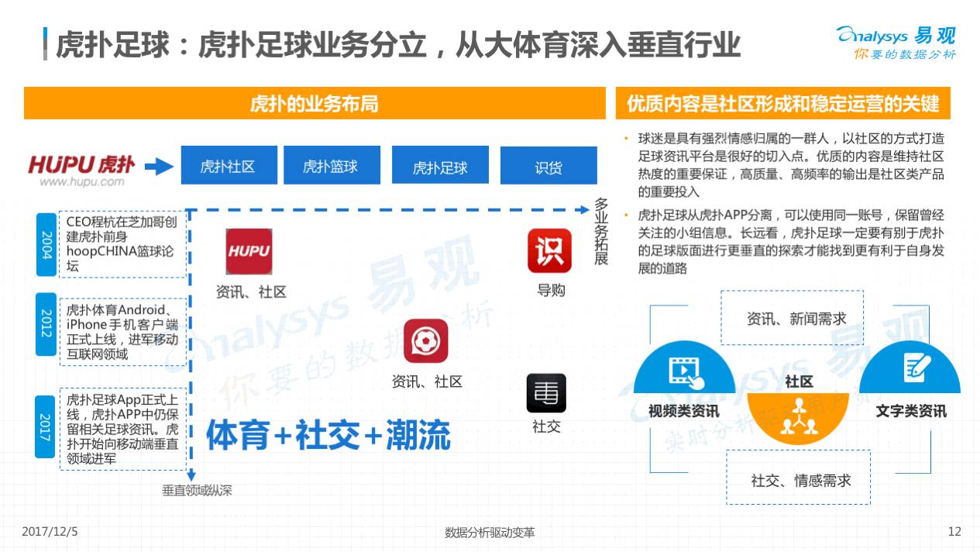The height and width of the screenshot is (552, 980).
Task: Select the 识货 blue box
Action: click(x=548, y=165)
